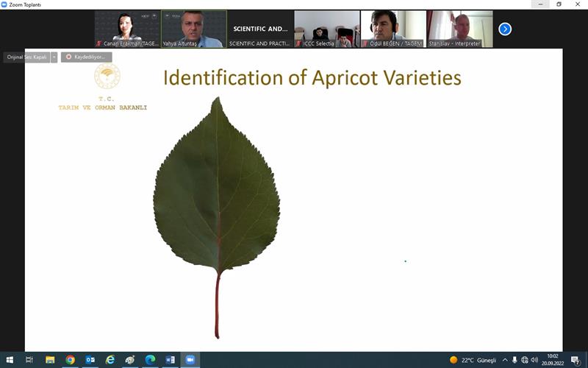This screenshot has height=368, width=588.
Task: Toggle the Orijinal Sesi Kapalı button
Action: [26, 57]
